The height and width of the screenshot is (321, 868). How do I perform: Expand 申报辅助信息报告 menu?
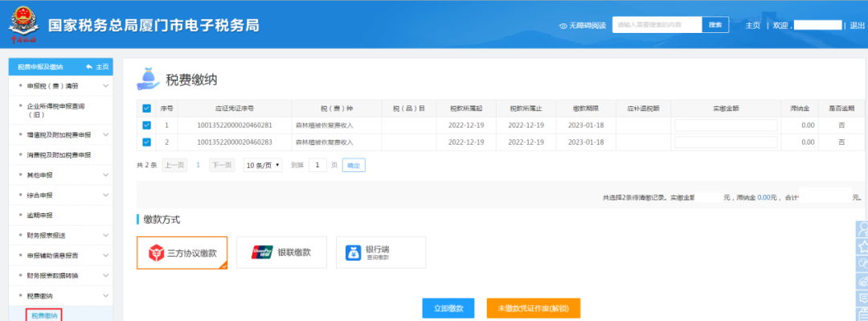coord(61,256)
